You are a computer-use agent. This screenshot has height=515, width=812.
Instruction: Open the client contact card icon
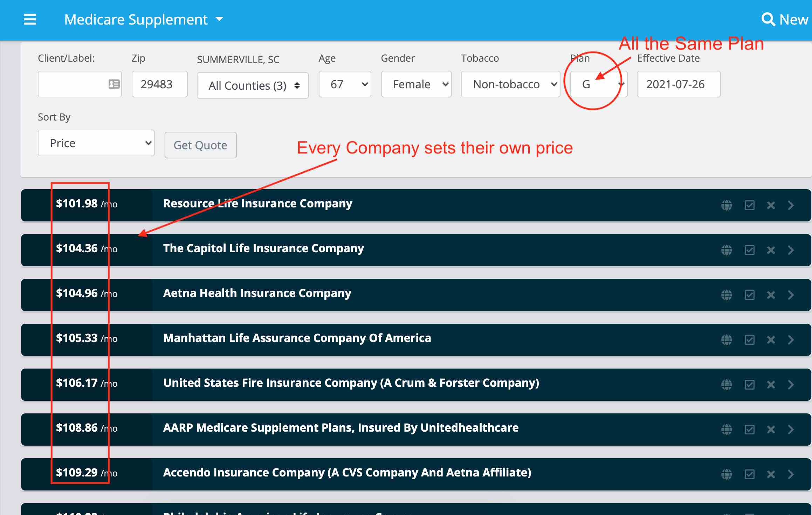coord(114,84)
